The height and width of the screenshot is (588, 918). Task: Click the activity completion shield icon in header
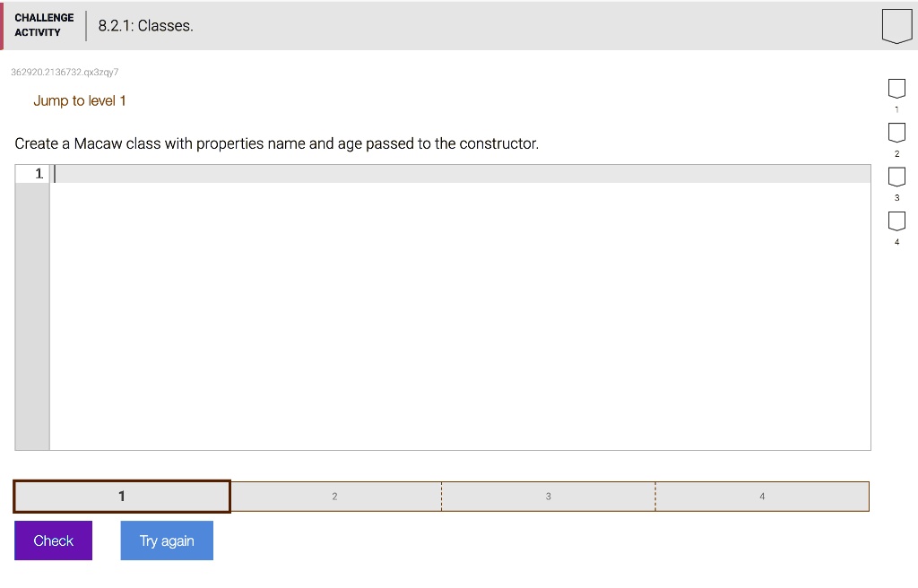point(896,26)
